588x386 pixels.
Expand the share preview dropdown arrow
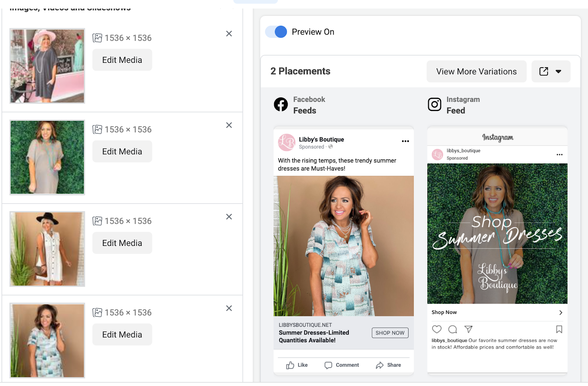coord(559,71)
